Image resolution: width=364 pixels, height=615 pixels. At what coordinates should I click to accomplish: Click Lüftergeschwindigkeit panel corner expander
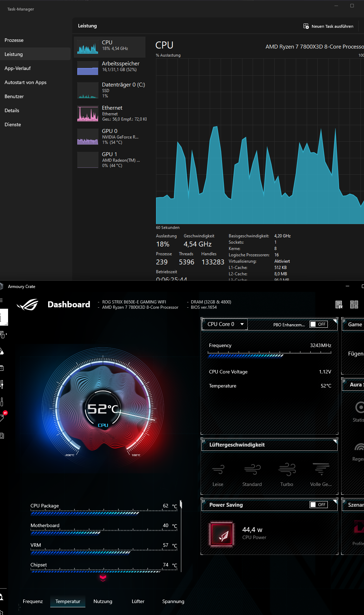[335, 441]
